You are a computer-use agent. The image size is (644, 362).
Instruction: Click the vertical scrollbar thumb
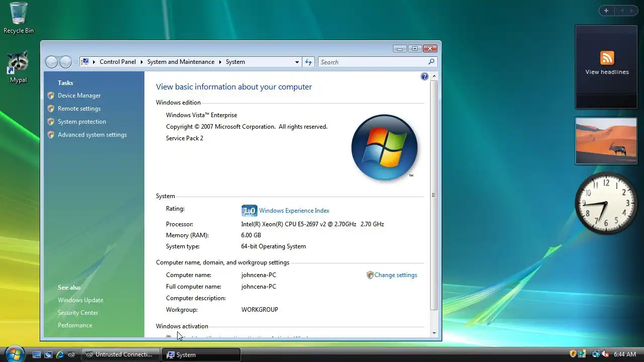pos(434,195)
